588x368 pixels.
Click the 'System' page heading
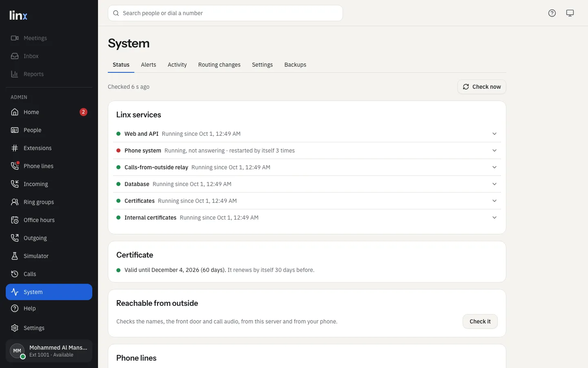(x=129, y=43)
